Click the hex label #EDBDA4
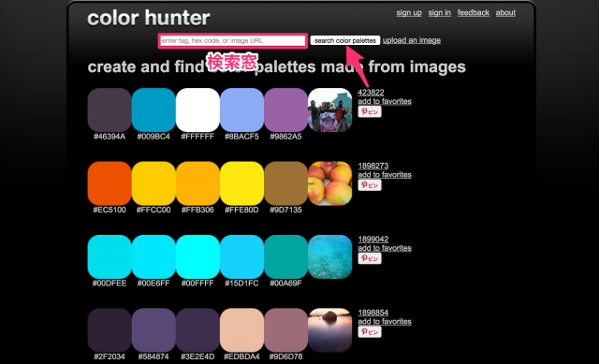Viewport: 599px width, 364px height. coord(241,357)
